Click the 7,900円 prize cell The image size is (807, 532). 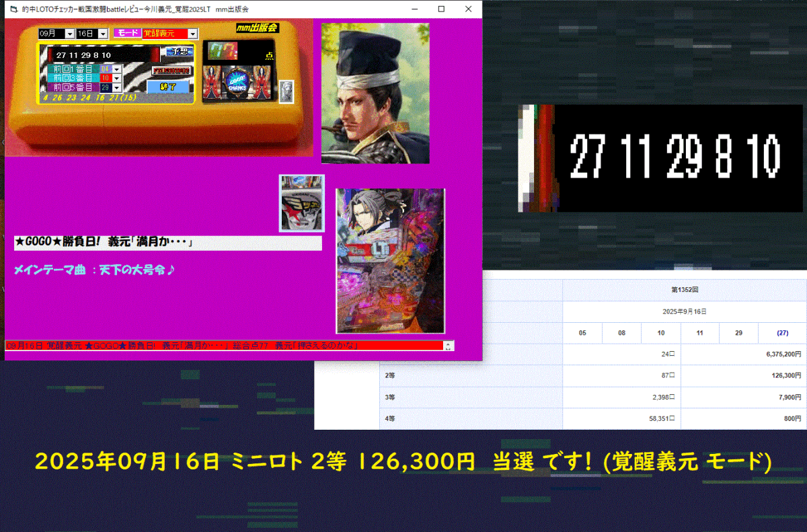(x=744, y=397)
